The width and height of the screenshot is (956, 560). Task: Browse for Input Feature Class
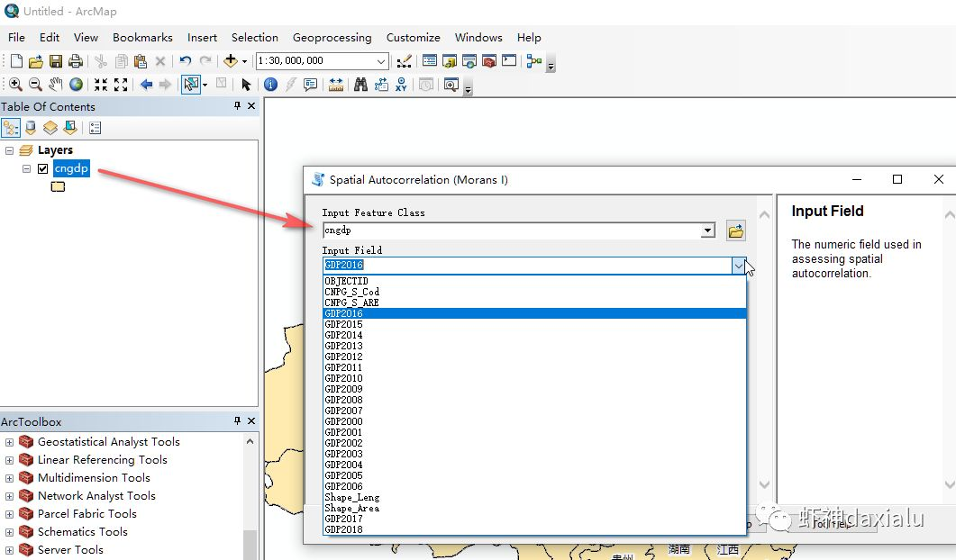[x=736, y=231]
